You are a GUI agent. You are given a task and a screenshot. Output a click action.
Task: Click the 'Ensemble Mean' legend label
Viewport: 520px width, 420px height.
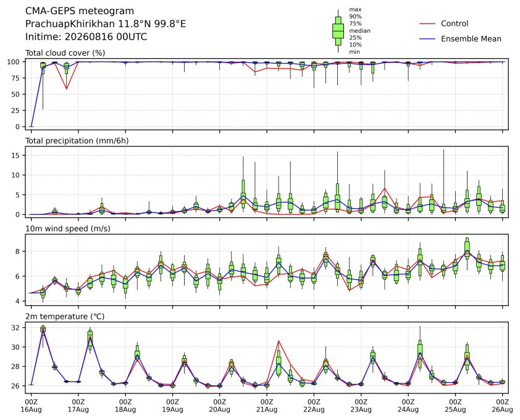[x=471, y=39]
